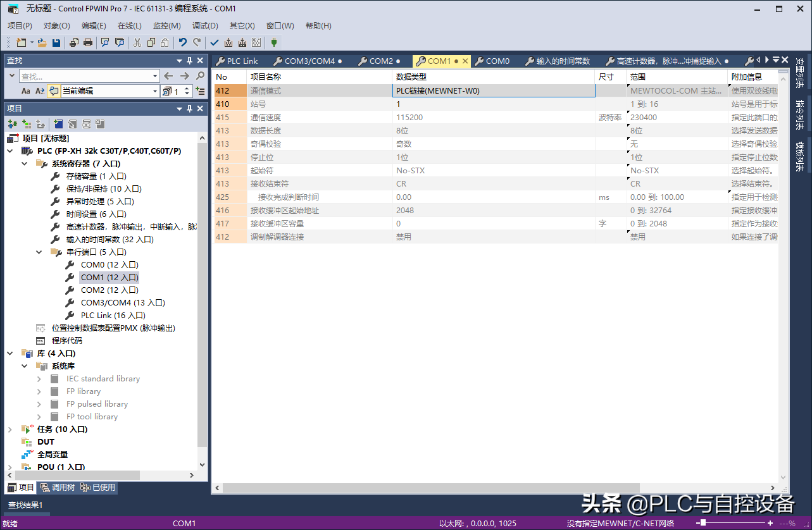Open the 调试(D) menu
The width and height of the screenshot is (812, 530).
click(205, 26)
